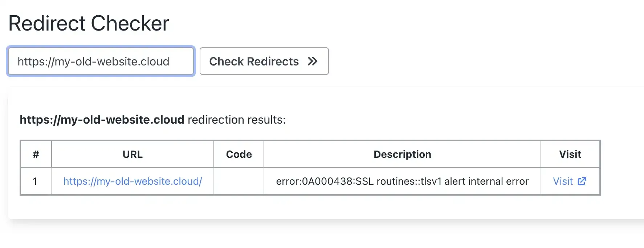Click the empty Code cell in row 1
Viewport: 644px width, 248px height.
(238, 181)
